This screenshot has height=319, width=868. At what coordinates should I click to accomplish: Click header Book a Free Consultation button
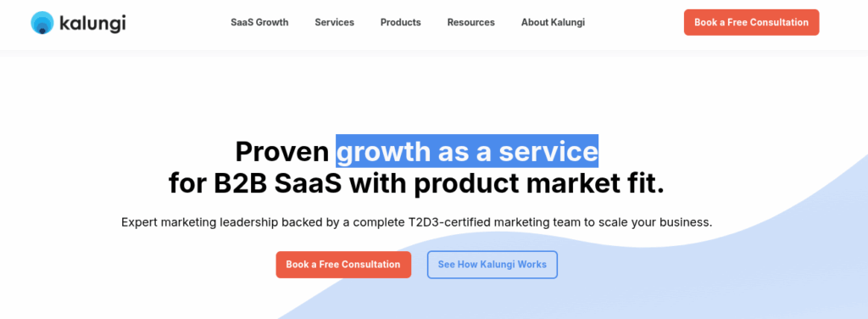[751, 23]
